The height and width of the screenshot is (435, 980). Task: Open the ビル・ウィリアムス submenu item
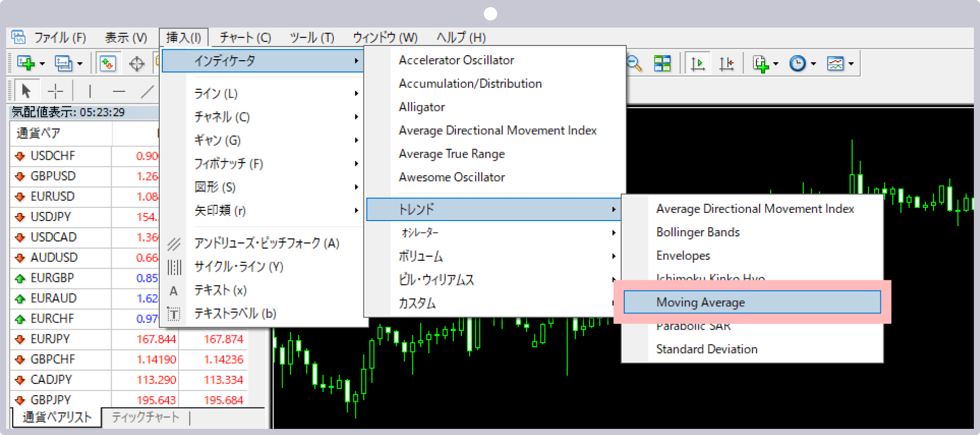493,280
